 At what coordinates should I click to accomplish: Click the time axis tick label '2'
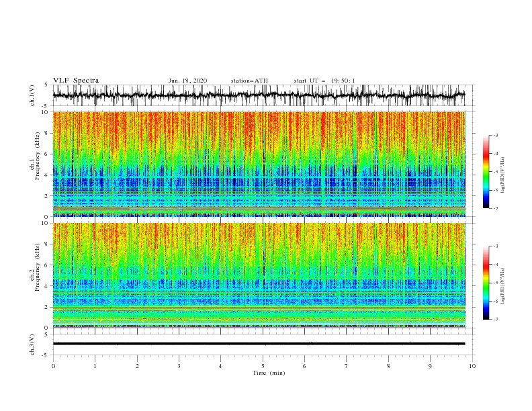pyautogui.click(x=137, y=366)
